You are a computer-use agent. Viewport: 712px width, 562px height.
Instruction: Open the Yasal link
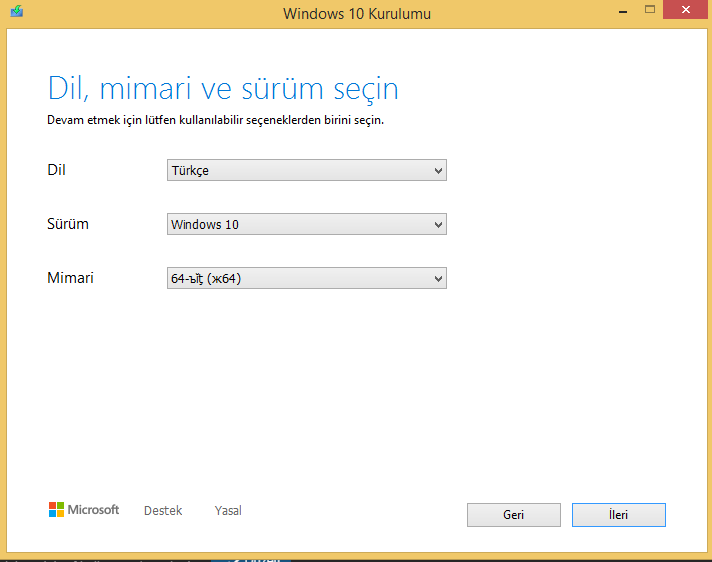pos(228,511)
